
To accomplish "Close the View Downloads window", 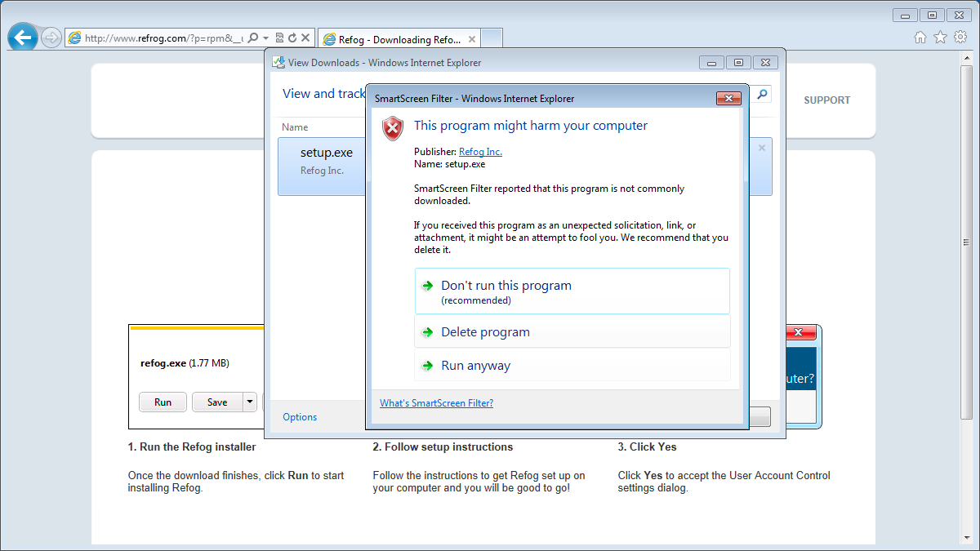I will coord(765,63).
